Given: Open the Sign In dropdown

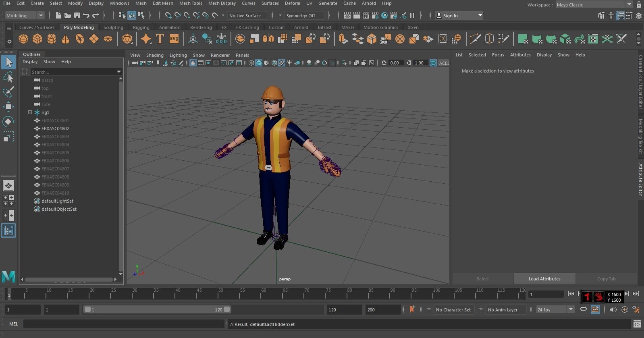Looking at the screenshot, I should pos(459,16).
